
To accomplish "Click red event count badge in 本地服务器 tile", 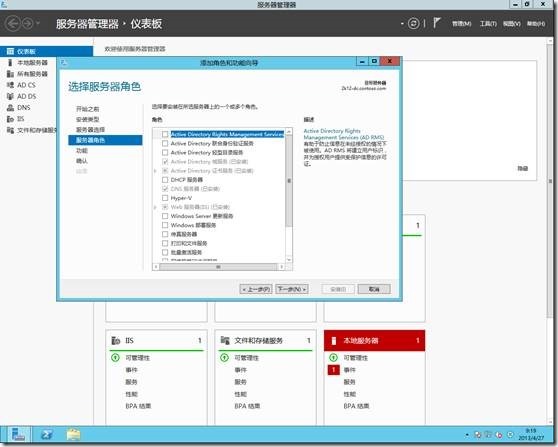I will pyautogui.click(x=333, y=370).
